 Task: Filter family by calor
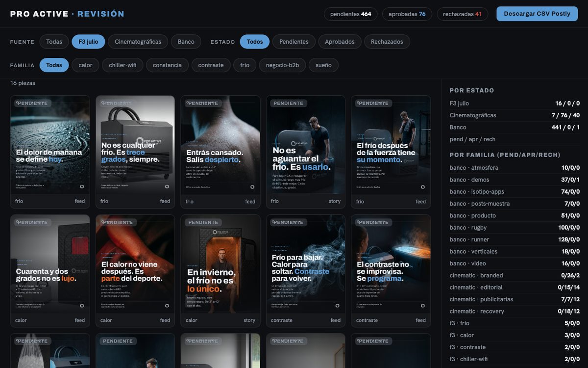pos(85,65)
